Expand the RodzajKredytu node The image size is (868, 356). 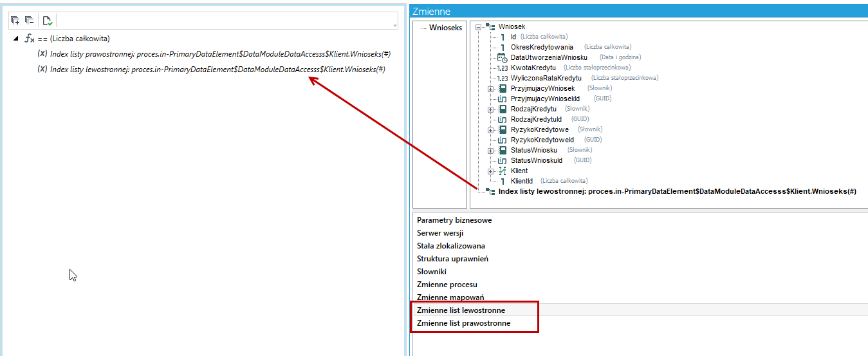point(491,109)
